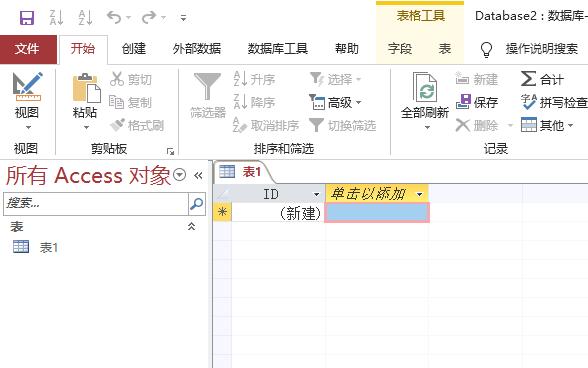Expand the 全部刷新 dropdown arrow
This screenshot has width=588, height=368.
tap(427, 128)
